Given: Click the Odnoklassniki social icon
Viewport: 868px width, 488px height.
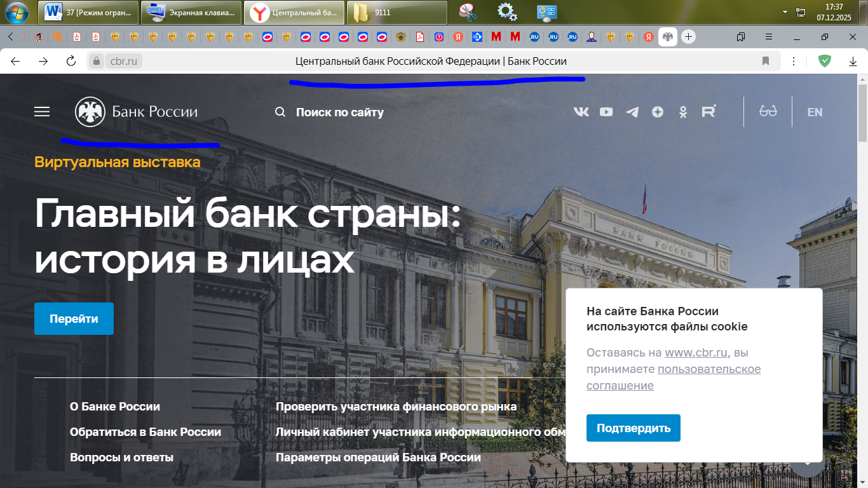Looking at the screenshot, I should pos(683,112).
